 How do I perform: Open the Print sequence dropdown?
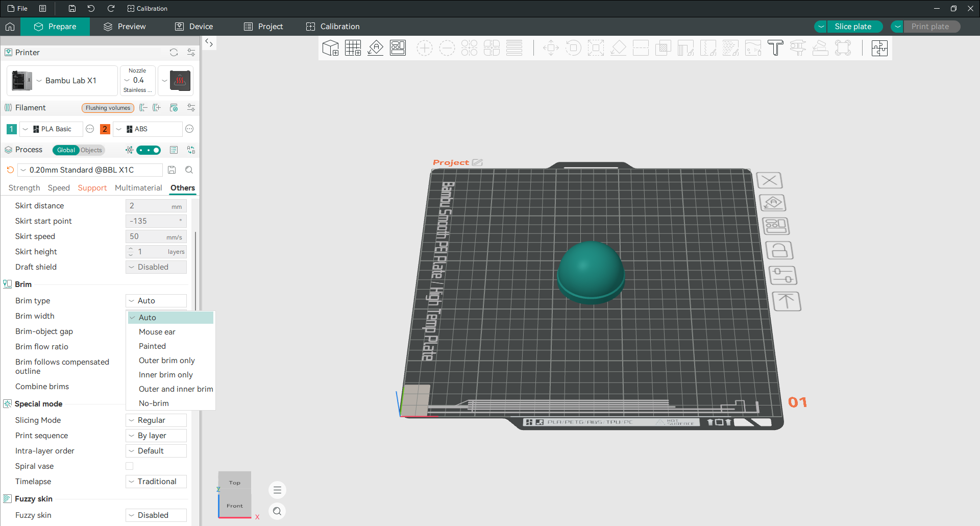coord(156,436)
